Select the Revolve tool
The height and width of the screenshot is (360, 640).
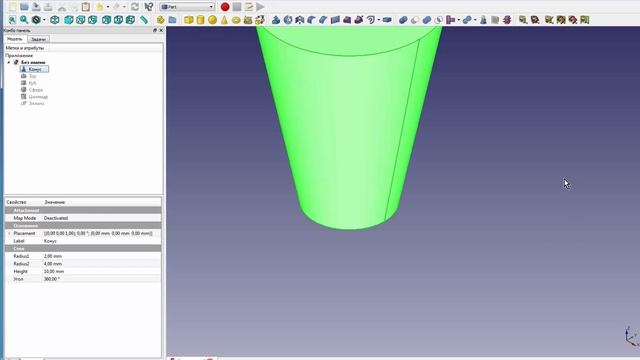[288, 20]
